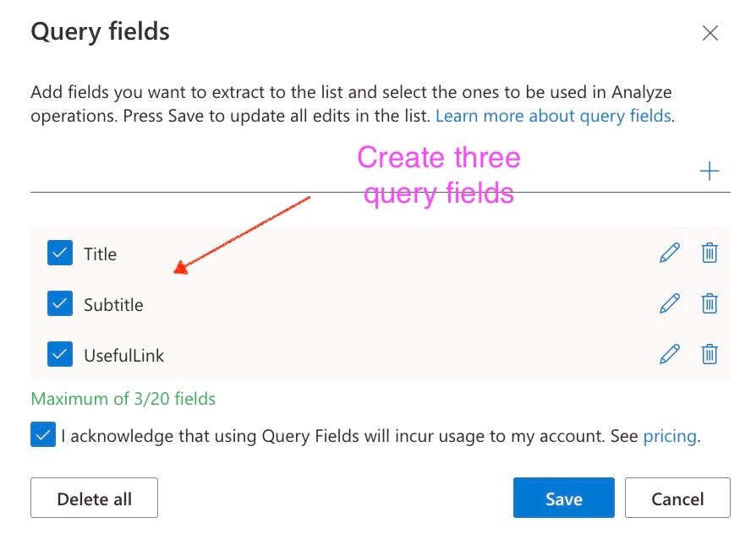Image resolution: width=756 pixels, height=534 pixels.
Task: Edit the UsefulLink field with pencil icon
Action: point(670,354)
